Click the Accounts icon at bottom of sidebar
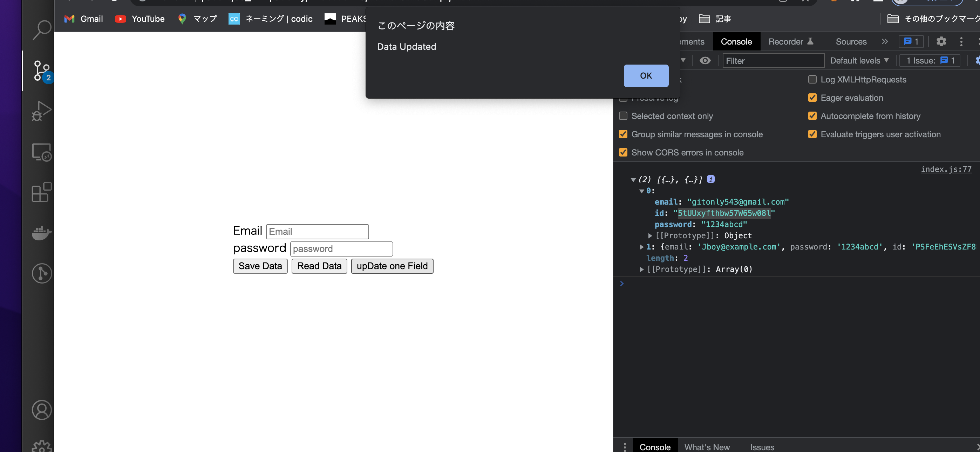The width and height of the screenshot is (980, 452). click(x=42, y=410)
